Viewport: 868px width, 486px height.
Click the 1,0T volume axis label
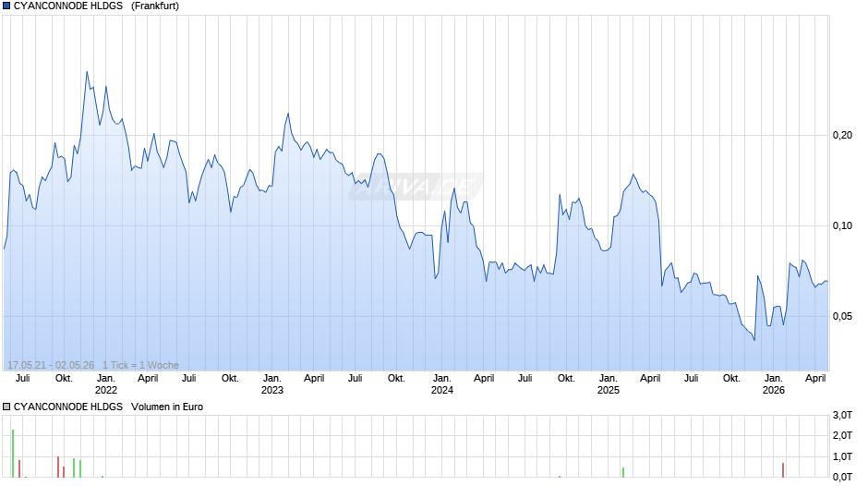point(842,456)
